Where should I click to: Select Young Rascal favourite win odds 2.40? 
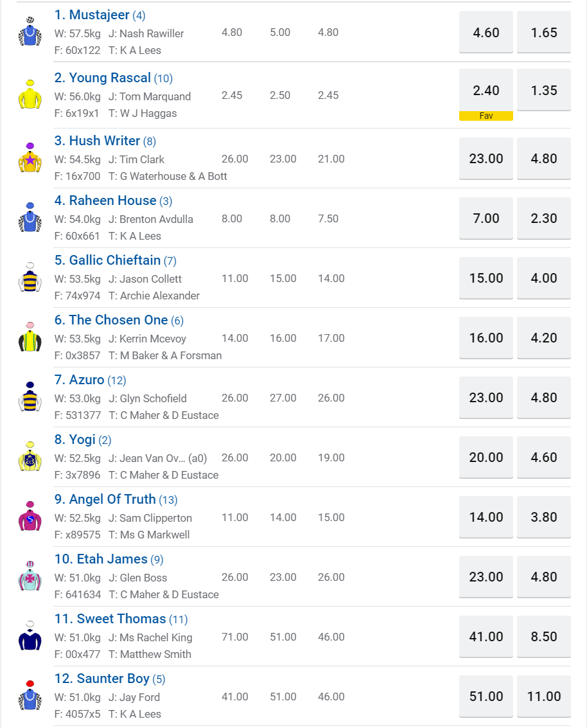[486, 91]
